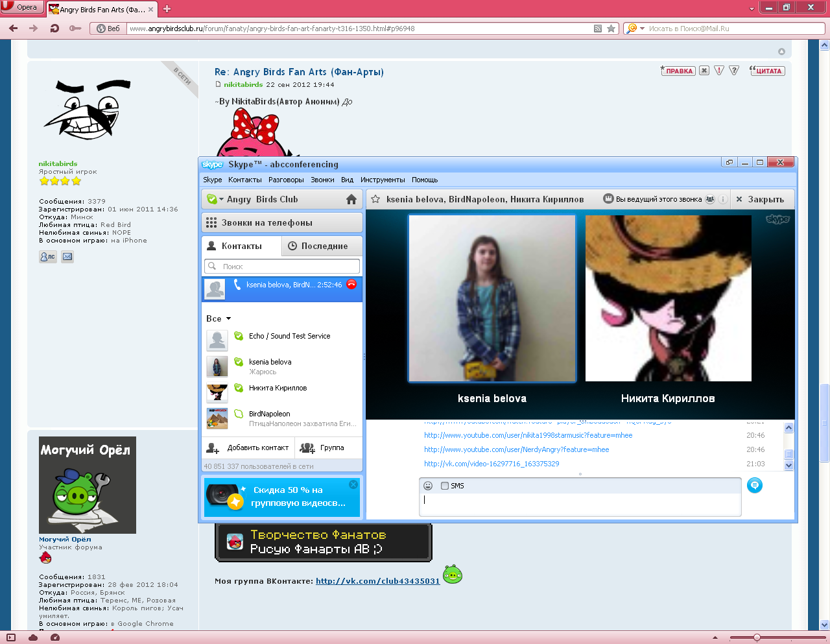
Task: Toggle Opera Turbo icon in the status bar
Action: (55, 638)
